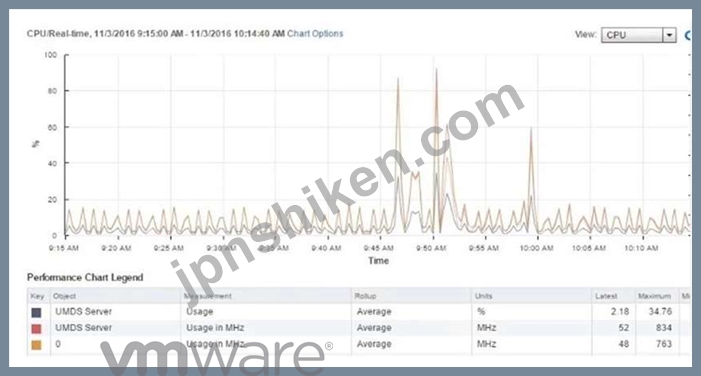
Task: Open the Chart Options link
Action: [x=315, y=34]
